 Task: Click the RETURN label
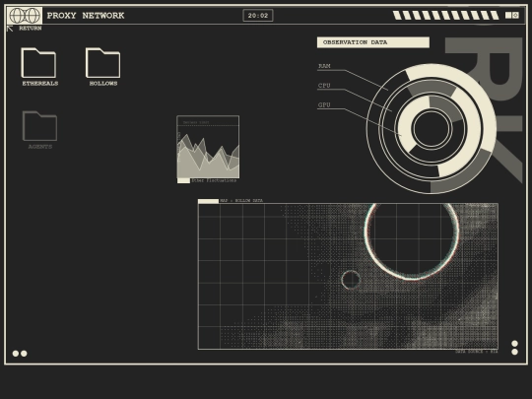point(31,29)
